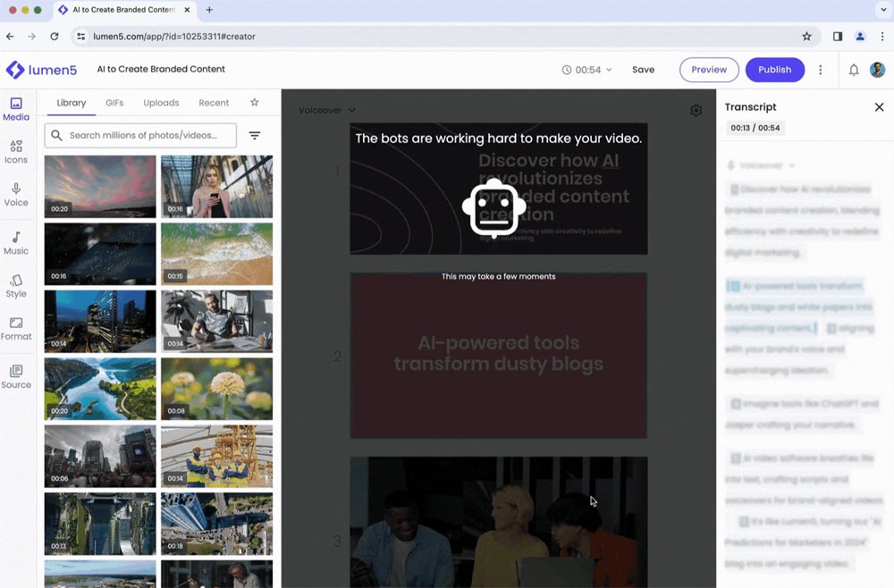Open the Music panel
The width and height of the screenshot is (894, 588).
[16, 242]
